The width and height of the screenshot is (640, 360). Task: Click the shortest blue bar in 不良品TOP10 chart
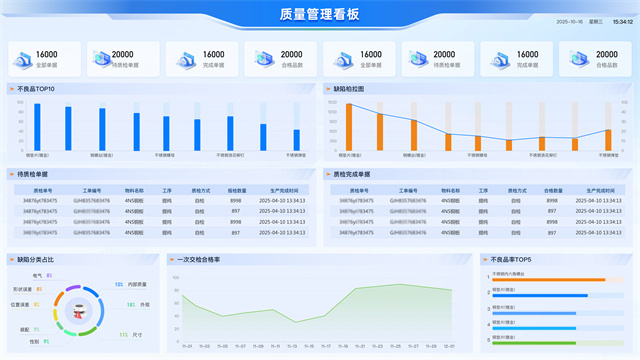point(297,140)
